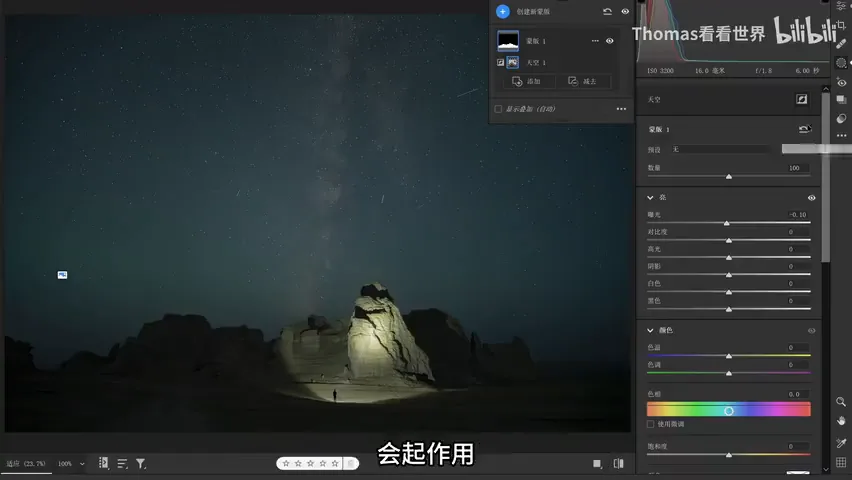The image size is (852, 480).
Task: Click the 曝光 exposure slider handle
Action: pyautogui.click(x=726, y=223)
